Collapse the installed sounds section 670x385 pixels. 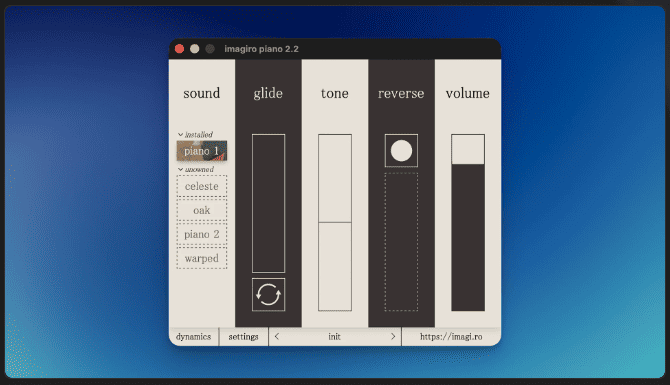pos(195,135)
